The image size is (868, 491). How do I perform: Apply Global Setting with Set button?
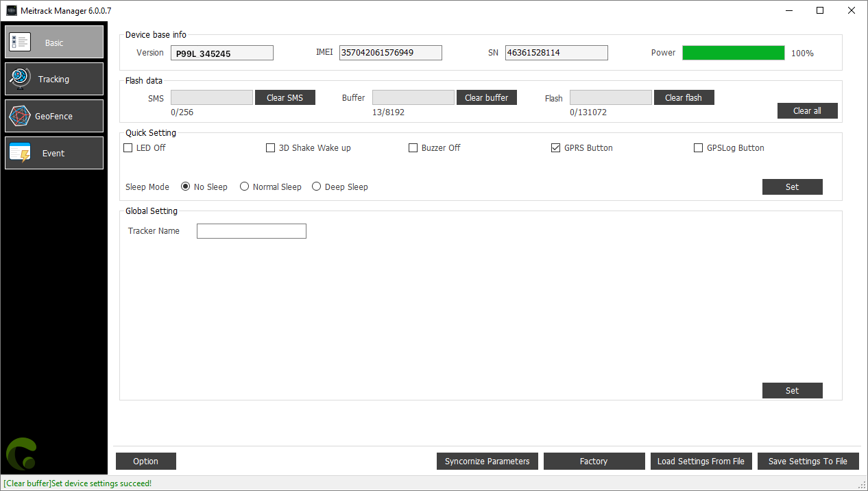pos(792,390)
